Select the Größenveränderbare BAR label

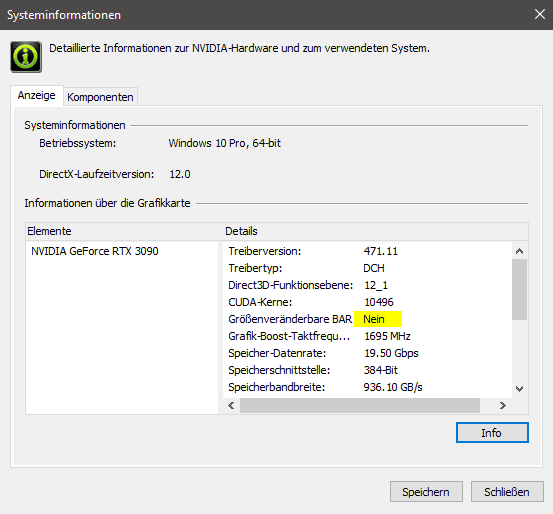(x=290, y=319)
